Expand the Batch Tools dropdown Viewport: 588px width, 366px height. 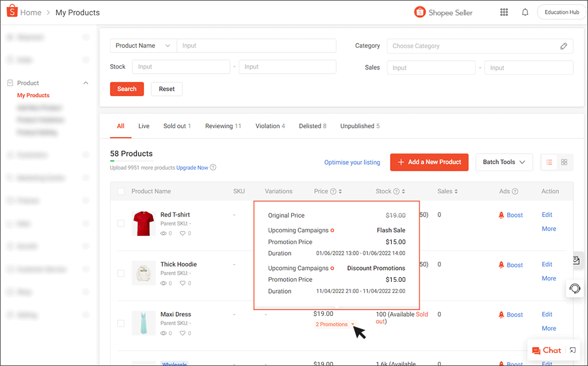pyautogui.click(x=504, y=162)
